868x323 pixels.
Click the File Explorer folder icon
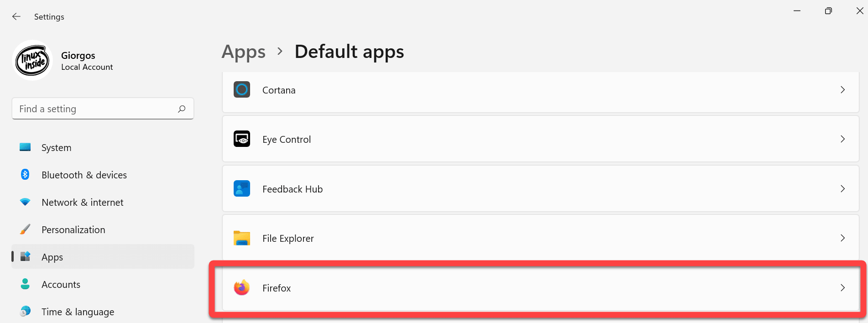tap(242, 238)
